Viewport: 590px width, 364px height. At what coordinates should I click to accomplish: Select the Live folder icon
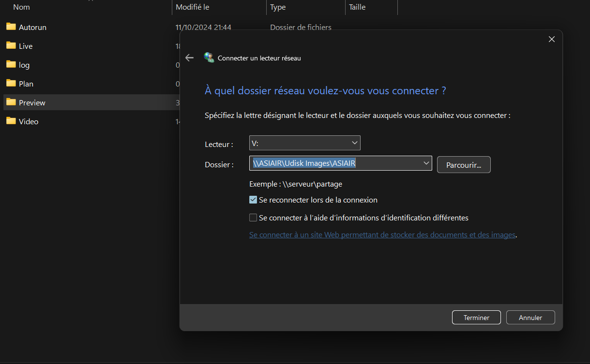click(11, 45)
